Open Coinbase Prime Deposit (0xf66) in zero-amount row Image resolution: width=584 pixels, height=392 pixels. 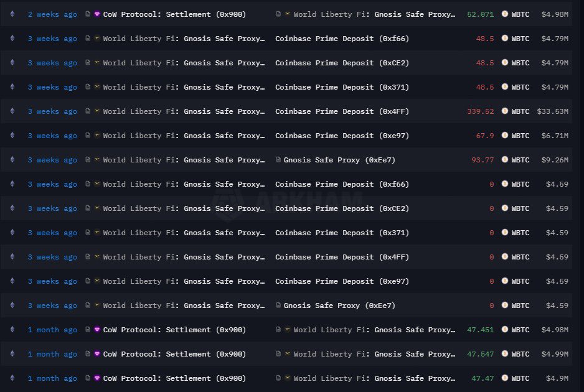(x=342, y=184)
